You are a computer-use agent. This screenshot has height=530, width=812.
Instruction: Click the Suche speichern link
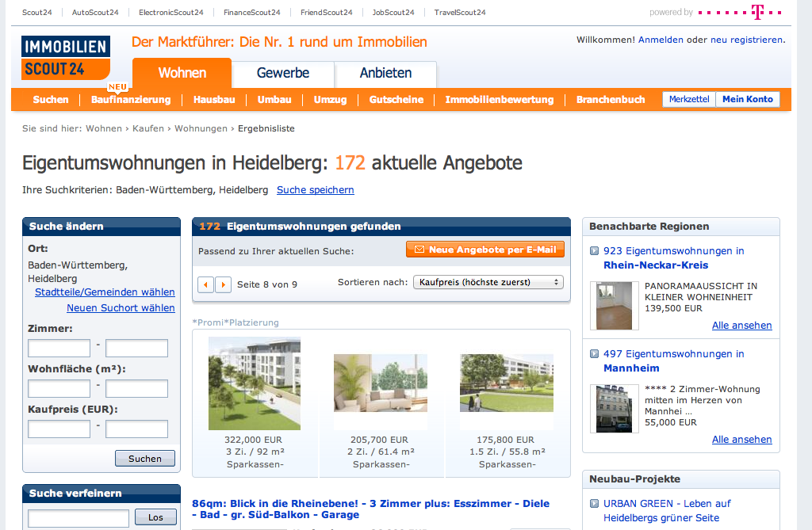click(x=316, y=190)
